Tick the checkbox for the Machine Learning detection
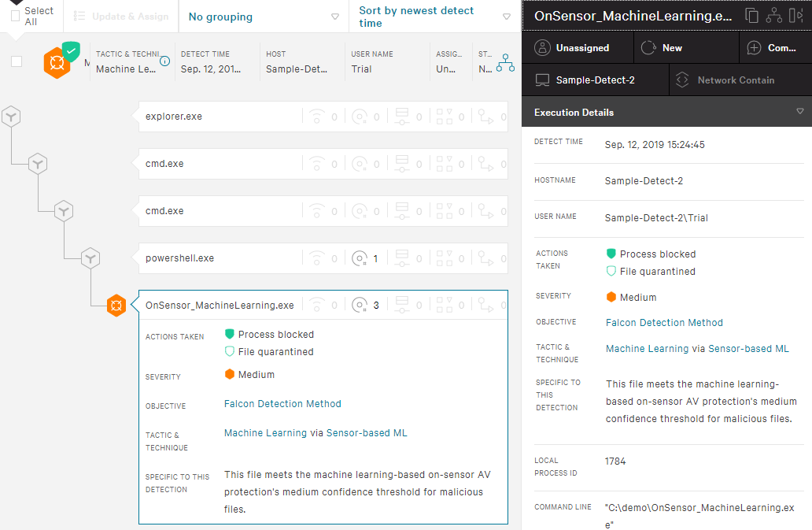The image size is (812, 530). click(17, 61)
